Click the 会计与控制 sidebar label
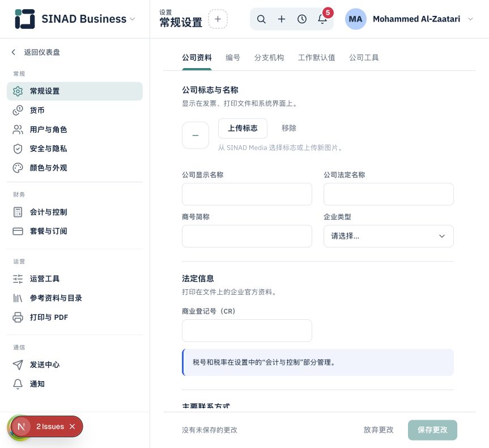 coord(48,212)
